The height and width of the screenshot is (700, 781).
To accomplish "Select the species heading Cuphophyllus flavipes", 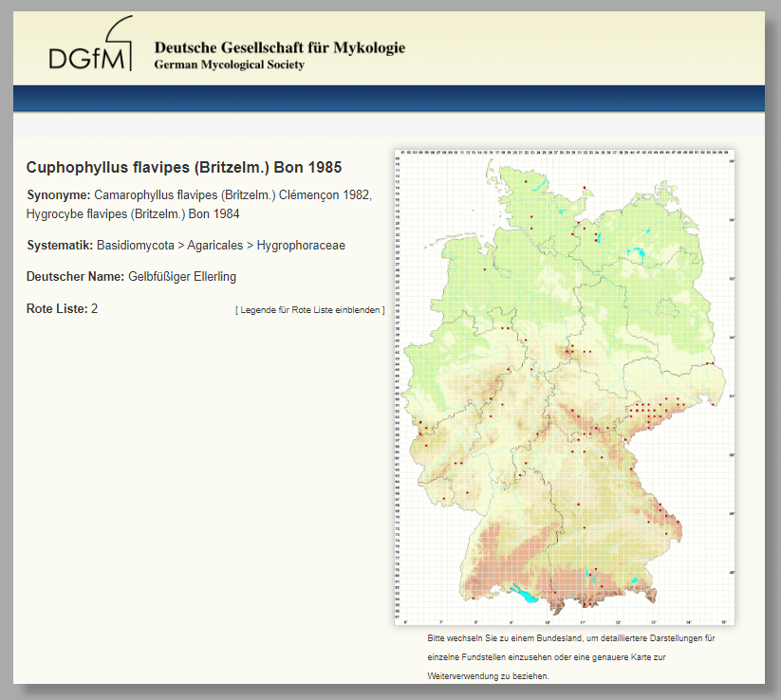I will tap(184, 167).
